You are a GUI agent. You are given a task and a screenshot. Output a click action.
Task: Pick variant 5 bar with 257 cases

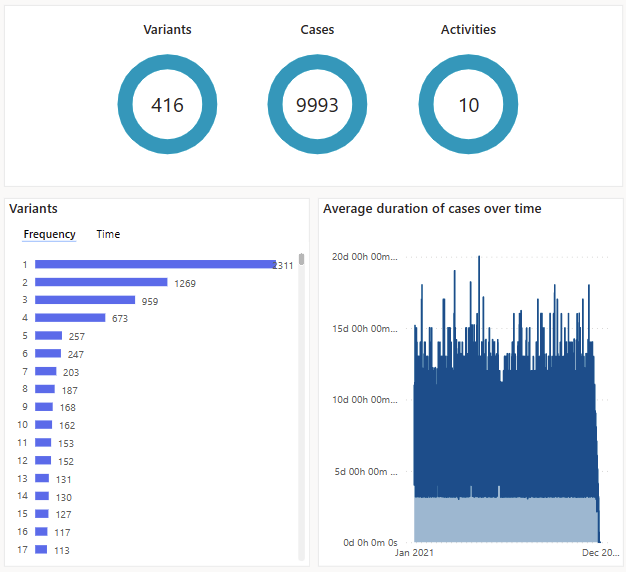tap(48, 336)
